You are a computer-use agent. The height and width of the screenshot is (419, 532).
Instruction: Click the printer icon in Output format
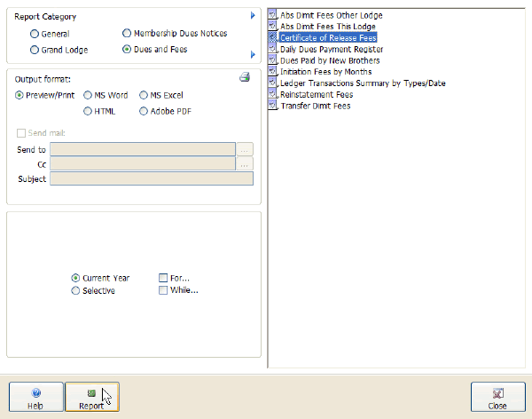tap(245, 78)
